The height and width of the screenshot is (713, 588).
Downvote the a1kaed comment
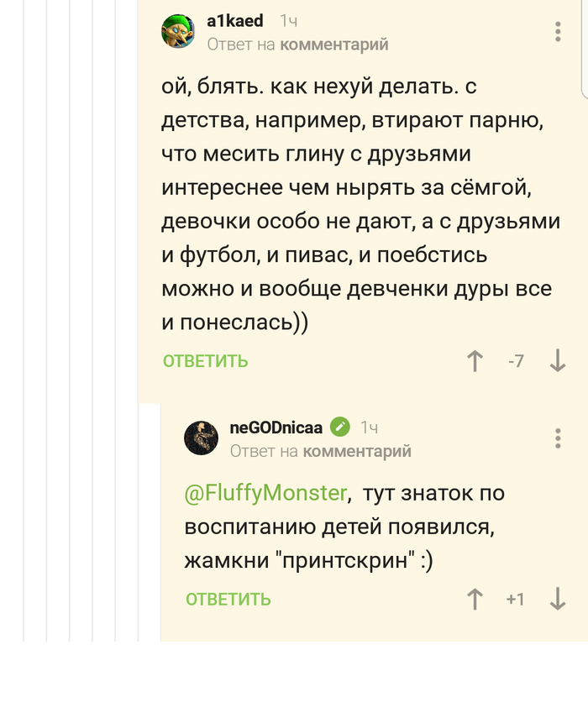557,361
